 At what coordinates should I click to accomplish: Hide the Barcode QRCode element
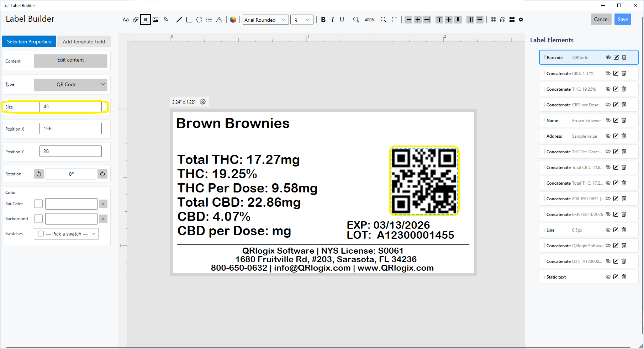point(608,57)
